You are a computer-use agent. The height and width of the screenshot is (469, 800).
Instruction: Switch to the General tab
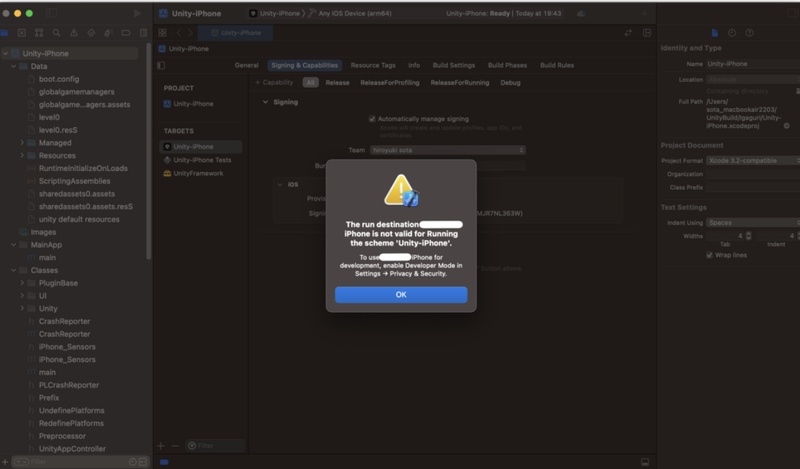click(246, 65)
